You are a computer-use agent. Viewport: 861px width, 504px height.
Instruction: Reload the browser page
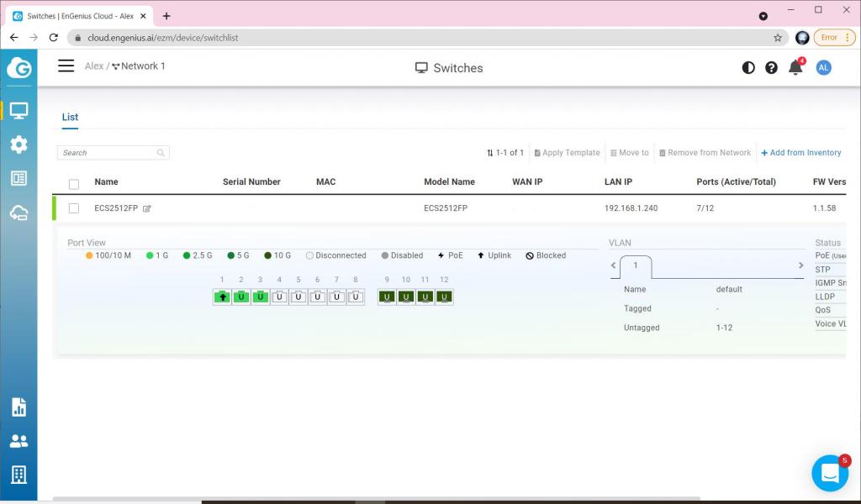click(x=53, y=37)
